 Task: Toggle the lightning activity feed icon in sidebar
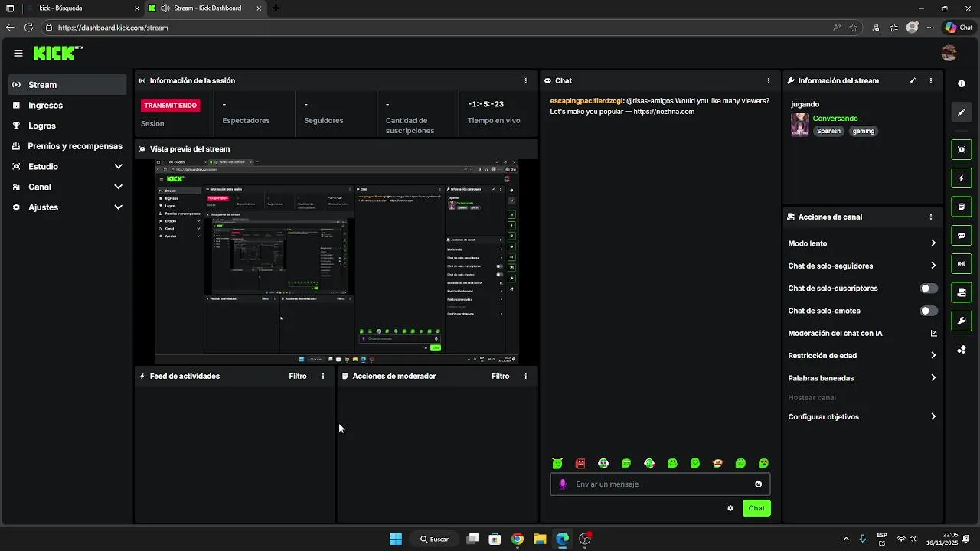click(962, 178)
